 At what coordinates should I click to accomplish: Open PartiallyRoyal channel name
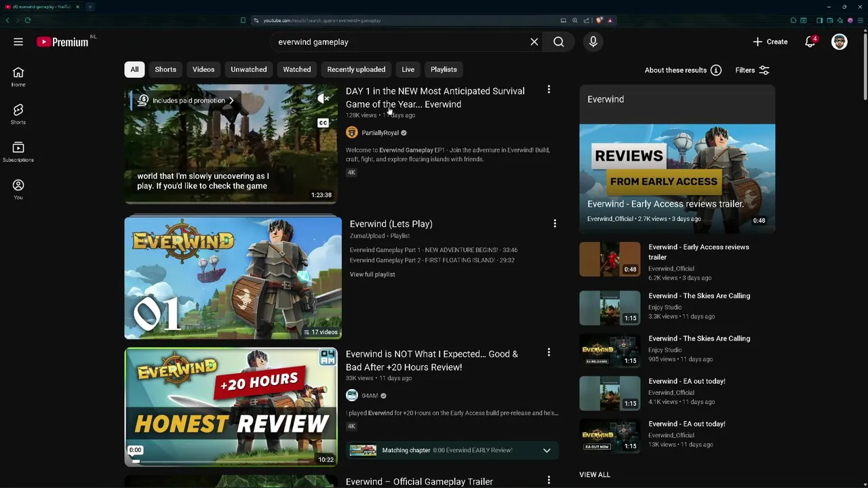pos(380,133)
